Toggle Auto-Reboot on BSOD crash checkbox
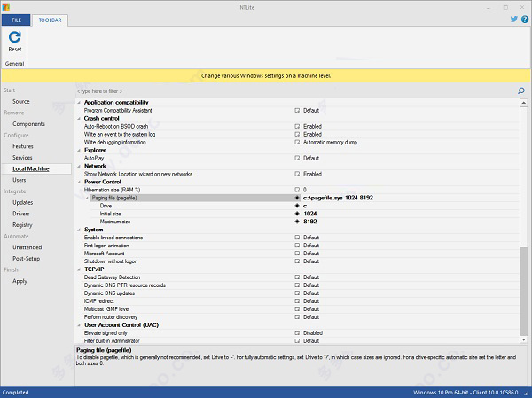Viewport: 532px width, 398px height. coord(297,126)
